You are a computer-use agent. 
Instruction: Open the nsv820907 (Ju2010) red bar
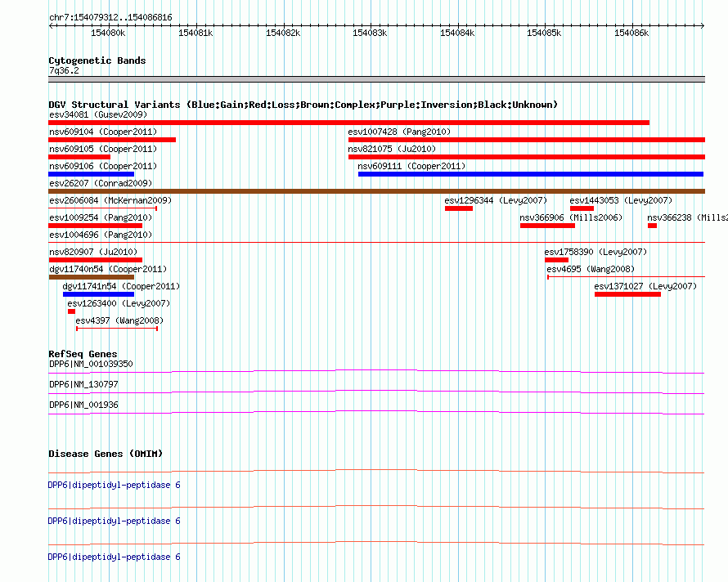[x=95, y=260]
